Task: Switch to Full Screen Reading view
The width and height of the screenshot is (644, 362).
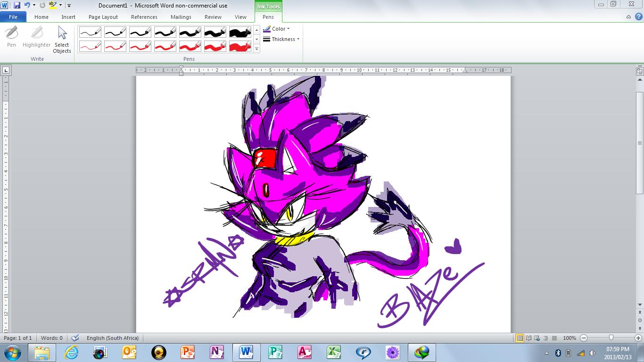Action: coord(528,338)
